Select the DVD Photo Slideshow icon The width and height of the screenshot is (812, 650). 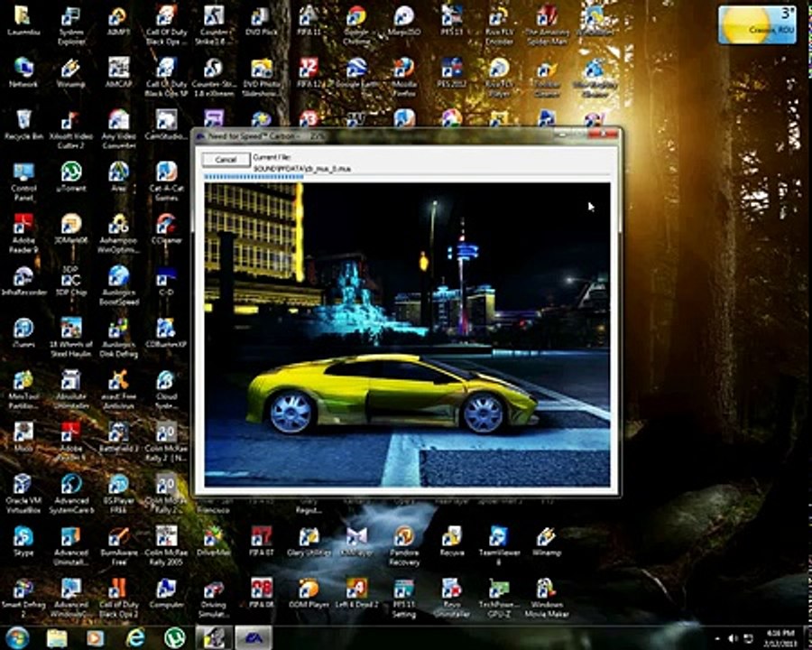tap(262, 78)
